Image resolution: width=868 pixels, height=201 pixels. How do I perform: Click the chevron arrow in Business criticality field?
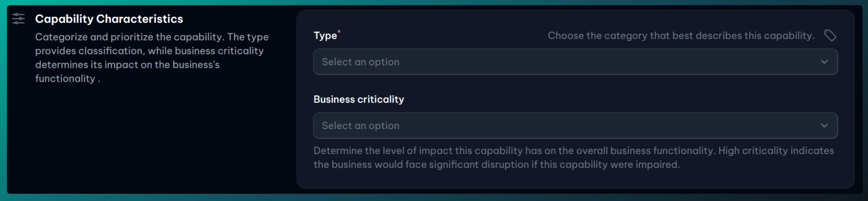coord(824,126)
